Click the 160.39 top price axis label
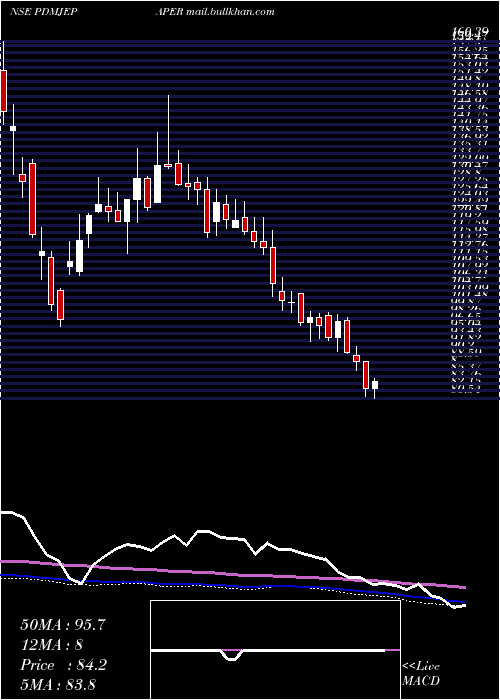This screenshot has height=700, width=500. tap(469, 31)
